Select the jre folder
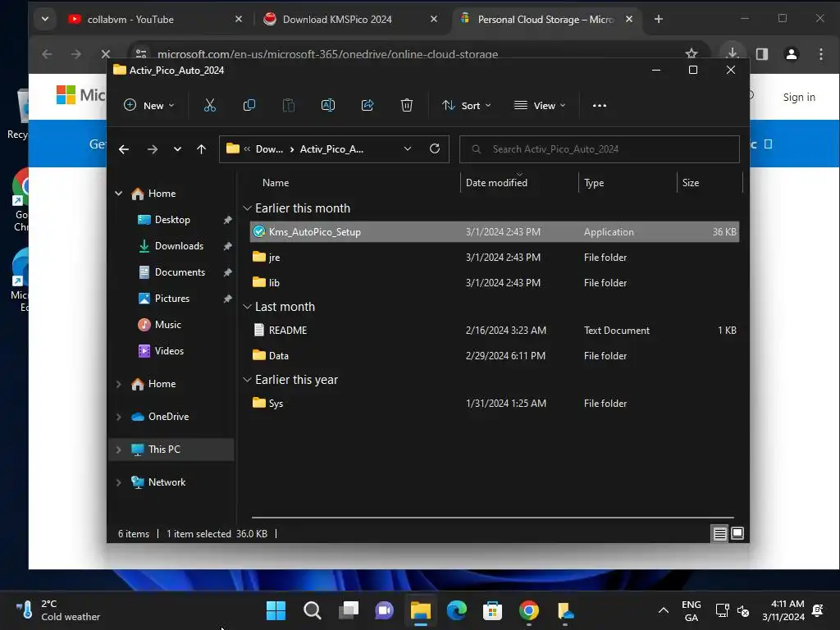Image resolution: width=840 pixels, height=630 pixels. tap(495, 258)
